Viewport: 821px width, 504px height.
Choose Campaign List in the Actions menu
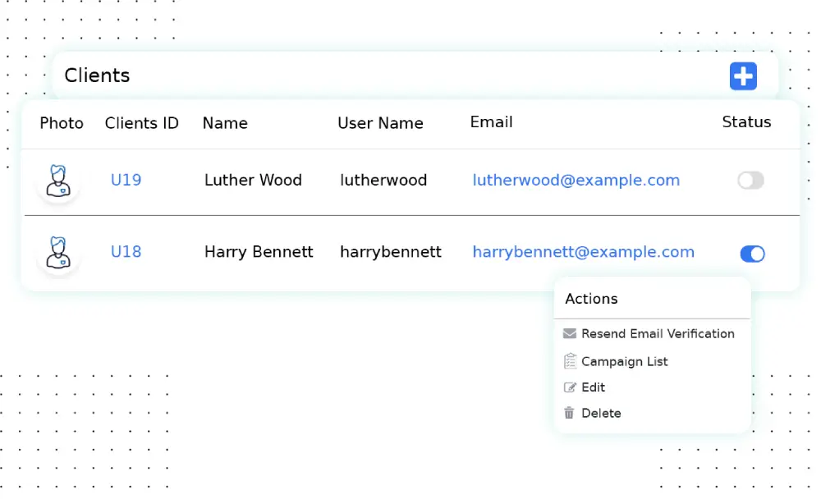click(x=625, y=361)
